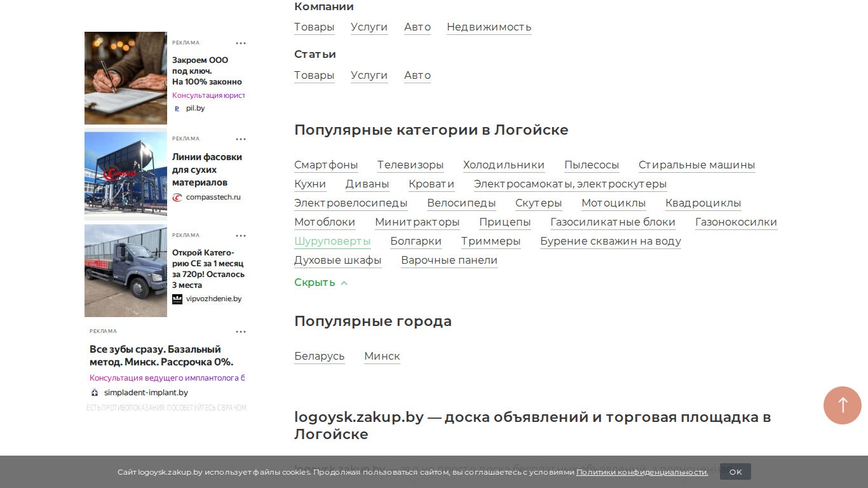Go to the Триммеры category

[x=491, y=241]
